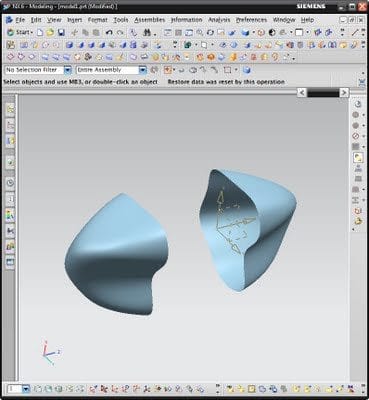Click the Zoom magnifier icon
The height and width of the screenshot is (400, 369).
(200, 32)
